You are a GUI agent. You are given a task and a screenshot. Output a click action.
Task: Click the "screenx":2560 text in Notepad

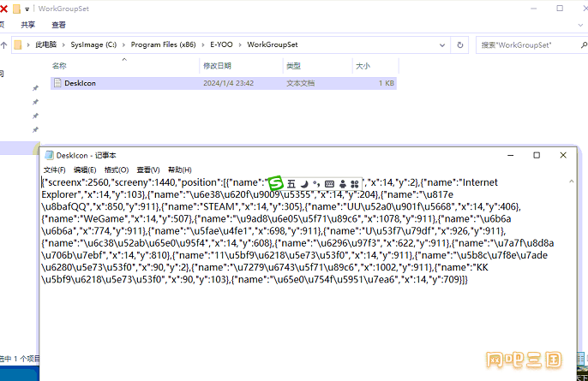pos(76,182)
